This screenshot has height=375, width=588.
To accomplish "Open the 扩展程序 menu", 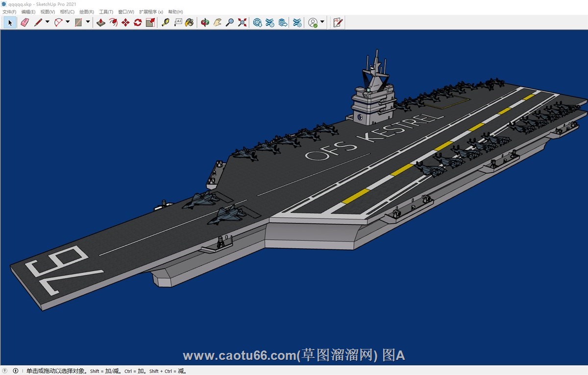I will pos(151,12).
